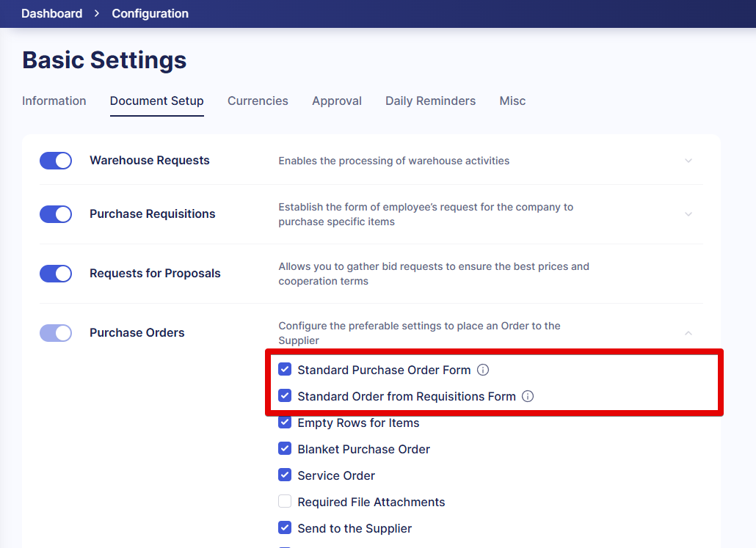756x548 pixels.
Task: Toggle the Requests for Proposals switch
Action: [x=56, y=274]
